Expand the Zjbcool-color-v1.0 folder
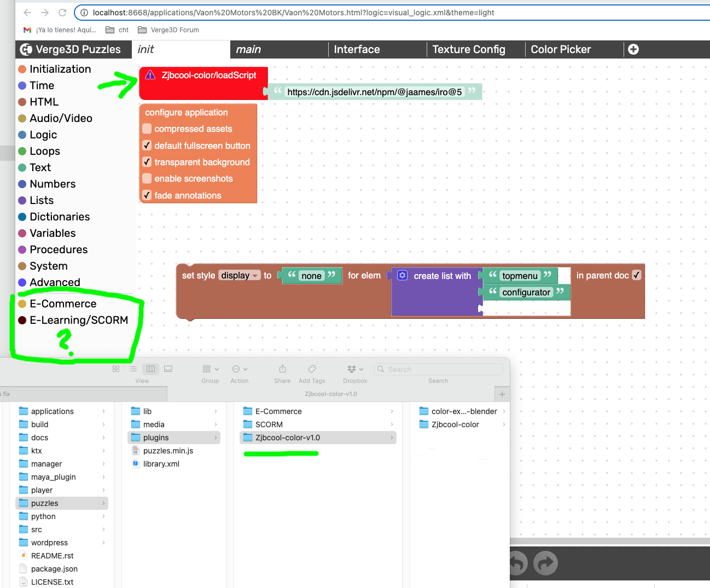This screenshot has height=588, width=710. tap(392, 438)
